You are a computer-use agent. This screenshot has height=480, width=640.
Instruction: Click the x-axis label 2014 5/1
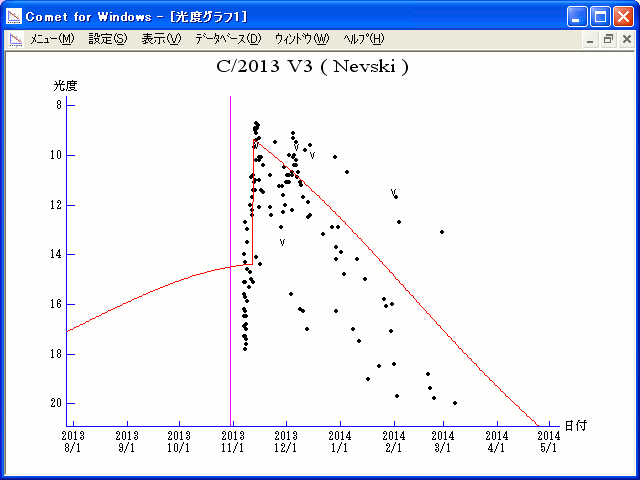tap(549, 442)
